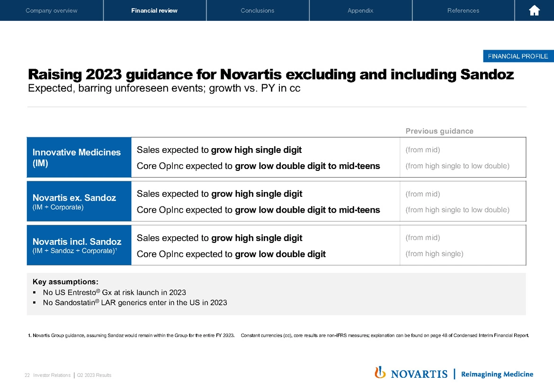Click the home icon in navigation bar

click(534, 10)
